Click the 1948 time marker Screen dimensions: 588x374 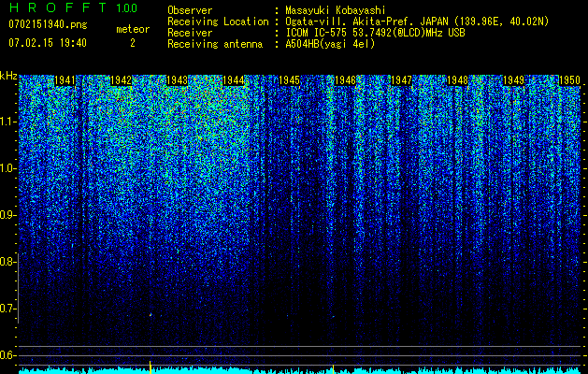click(x=457, y=80)
